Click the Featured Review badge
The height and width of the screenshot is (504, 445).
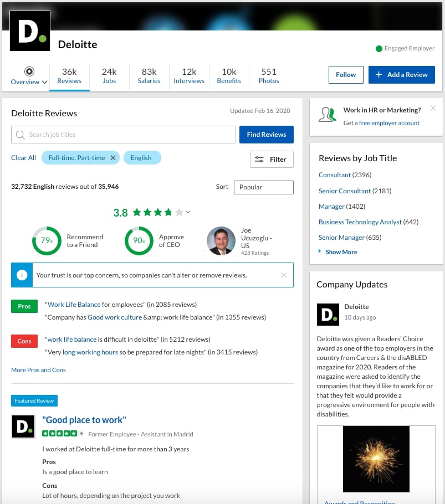click(34, 400)
